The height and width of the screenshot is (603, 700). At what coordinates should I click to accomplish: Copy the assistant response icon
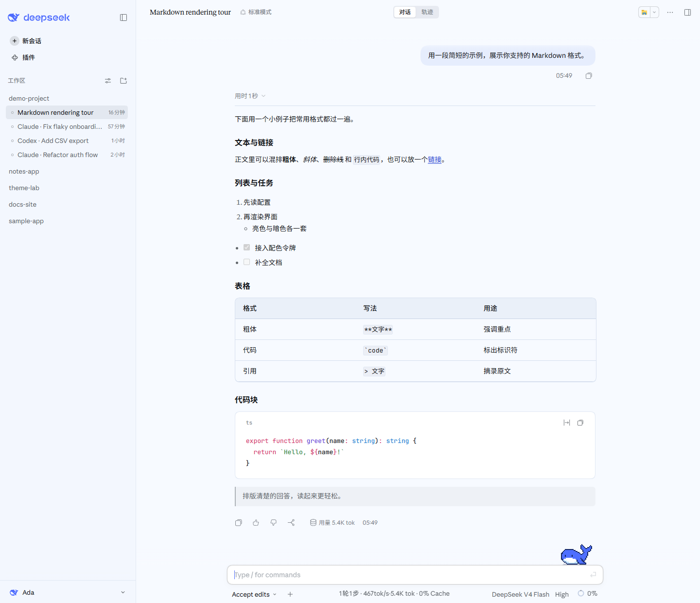[238, 523]
